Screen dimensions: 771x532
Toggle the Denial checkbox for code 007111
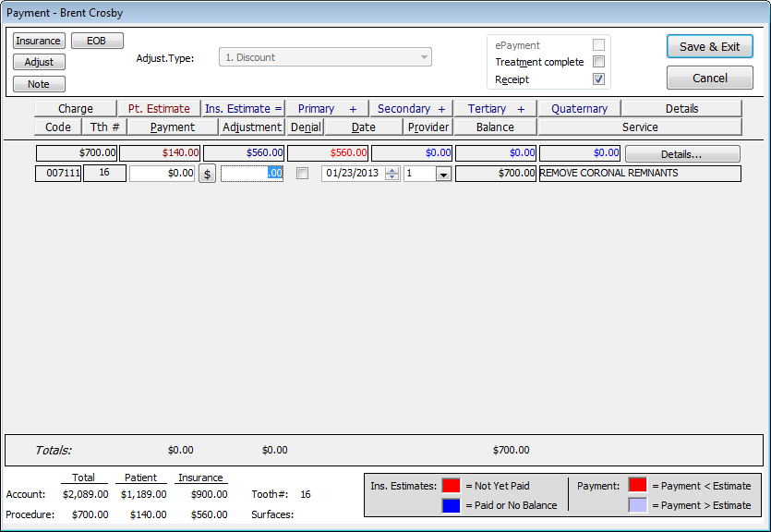point(303,173)
